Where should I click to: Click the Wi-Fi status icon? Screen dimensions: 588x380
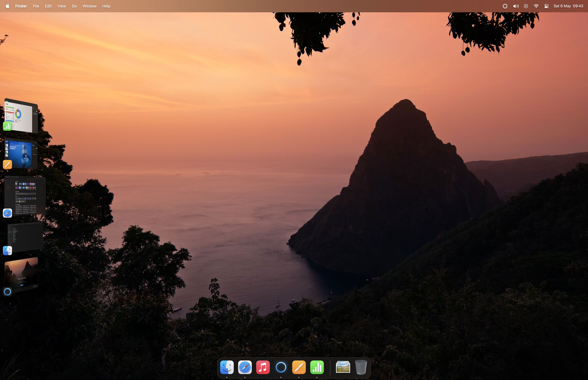click(x=536, y=6)
